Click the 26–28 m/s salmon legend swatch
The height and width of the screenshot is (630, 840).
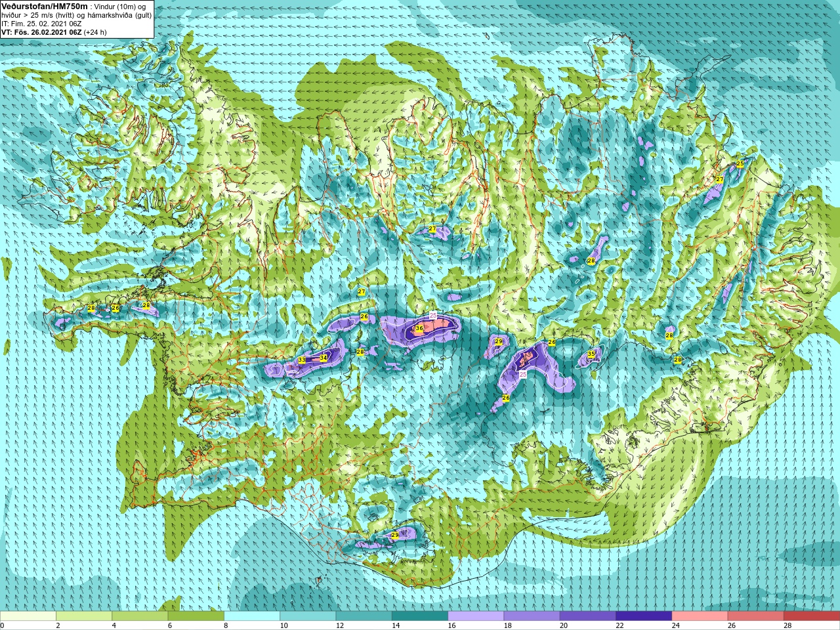click(756, 616)
